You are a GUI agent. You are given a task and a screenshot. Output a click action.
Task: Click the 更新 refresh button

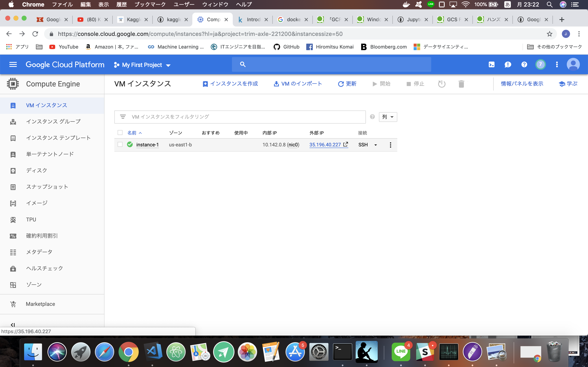tap(347, 84)
